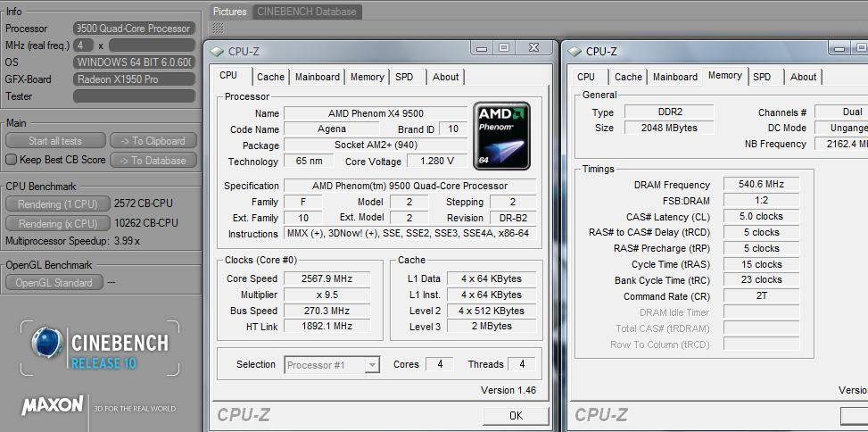
Task: Click the CPU-Z title bar icon of left window
Action: (x=218, y=52)
